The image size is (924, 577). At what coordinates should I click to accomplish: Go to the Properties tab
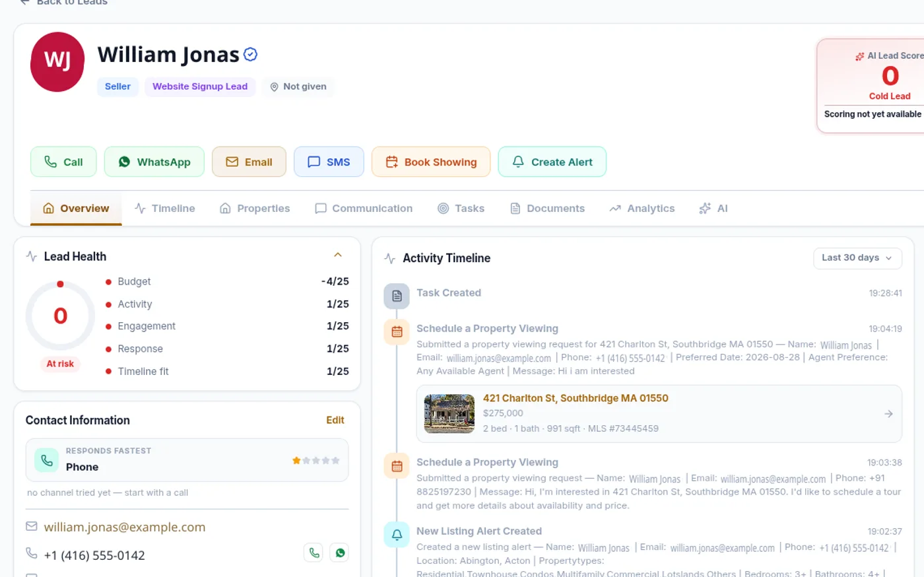pyautogui.click(x=255, y=209)
